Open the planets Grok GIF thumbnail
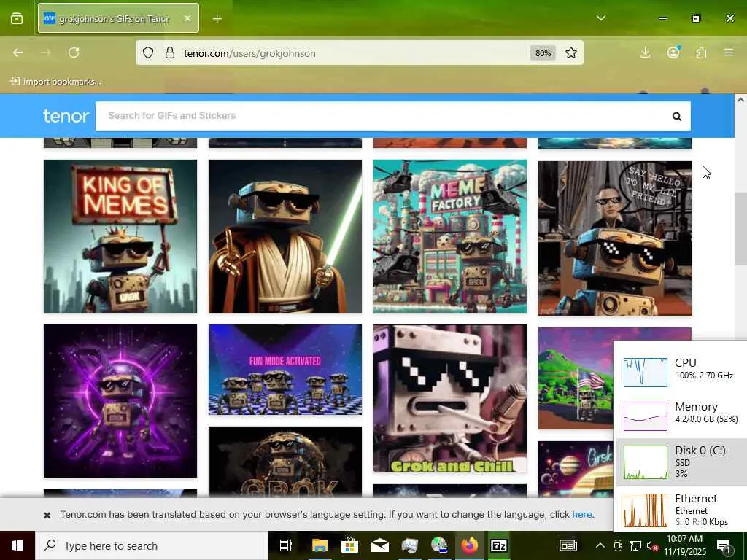 point(576,469)
